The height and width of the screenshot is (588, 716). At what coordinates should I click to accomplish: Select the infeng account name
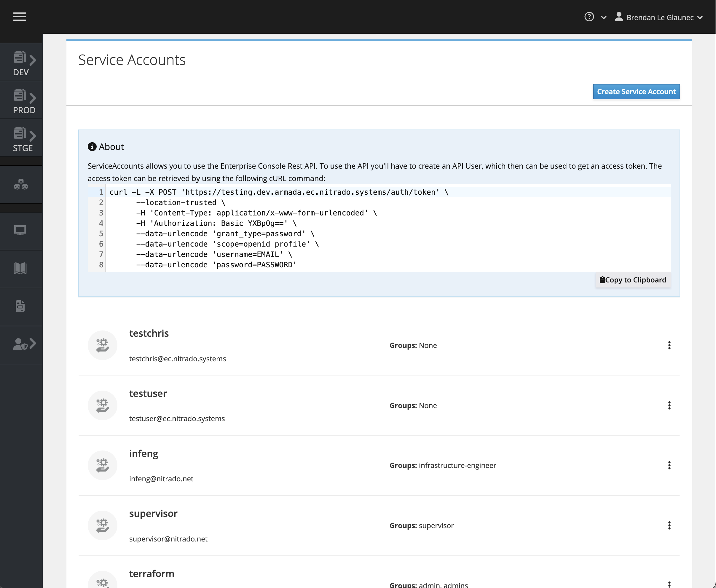point(144,453)
